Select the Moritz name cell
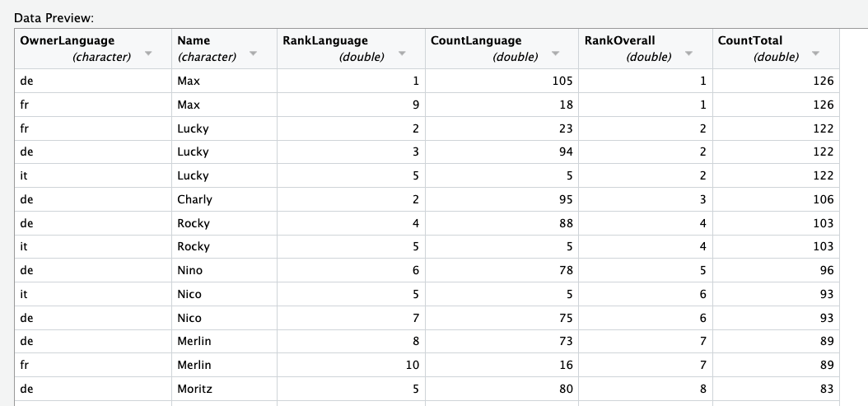The width and height of the screenshot is (868, 406). coord(194,389)
